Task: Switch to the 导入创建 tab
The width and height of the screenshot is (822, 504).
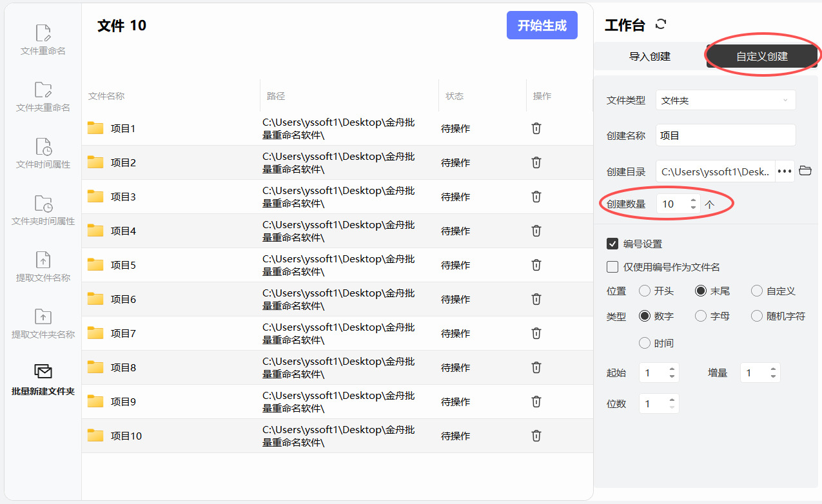Action: point(650,57)
